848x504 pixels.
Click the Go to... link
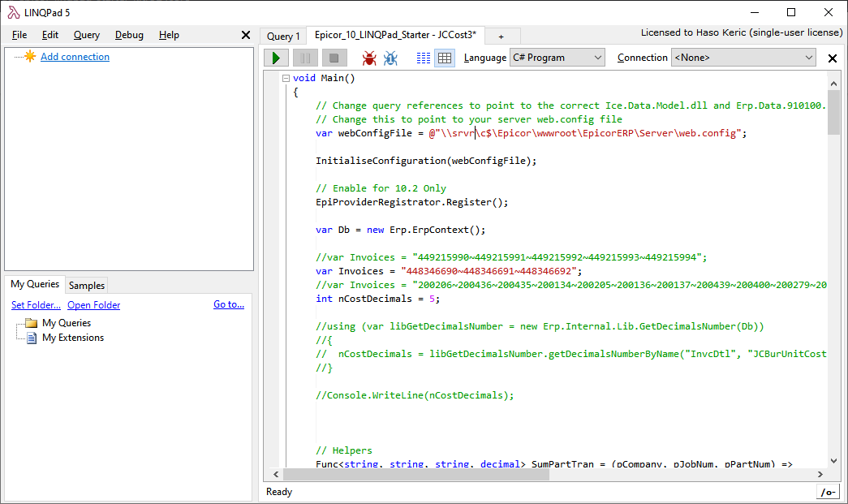(x=229, y=304)
